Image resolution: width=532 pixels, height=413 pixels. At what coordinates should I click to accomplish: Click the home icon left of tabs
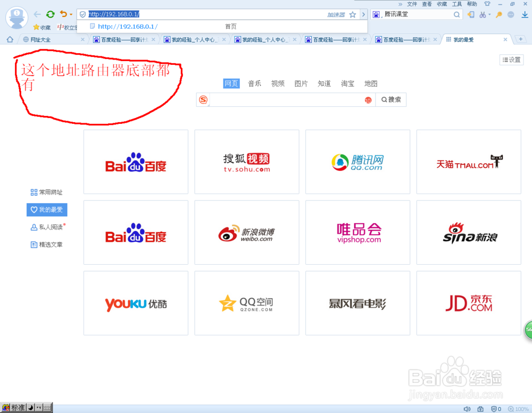click(x=10, y=39)
